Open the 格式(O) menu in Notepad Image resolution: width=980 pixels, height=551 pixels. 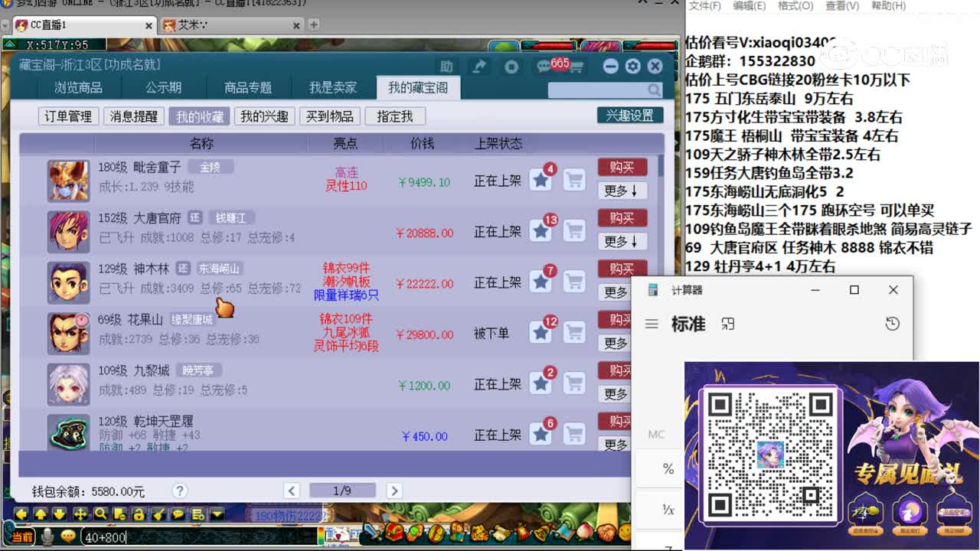(x=795, y=6)
